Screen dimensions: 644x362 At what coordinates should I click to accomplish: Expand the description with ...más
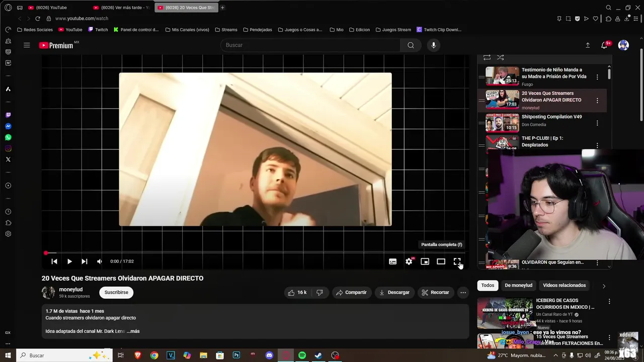pos(133,331)
